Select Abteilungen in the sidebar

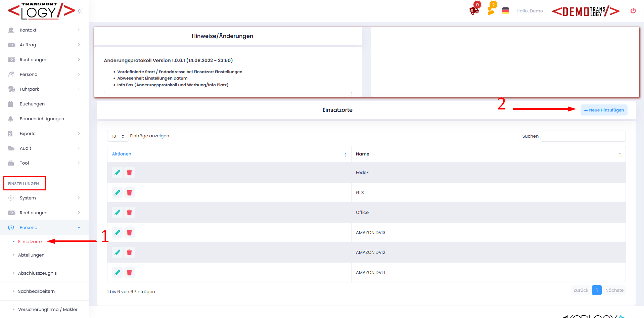(x=31, y=255)
